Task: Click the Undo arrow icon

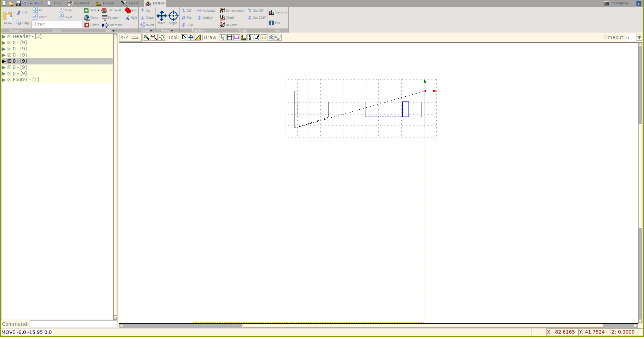Action: click(x=24, y=3)
